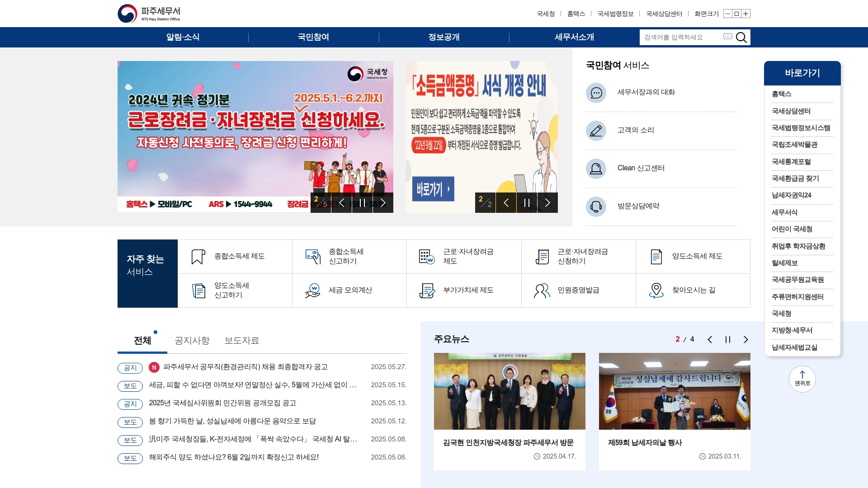This screenshot has height=488, width=868.
Task: Pause the main banner slideshow
Action: 362,202
